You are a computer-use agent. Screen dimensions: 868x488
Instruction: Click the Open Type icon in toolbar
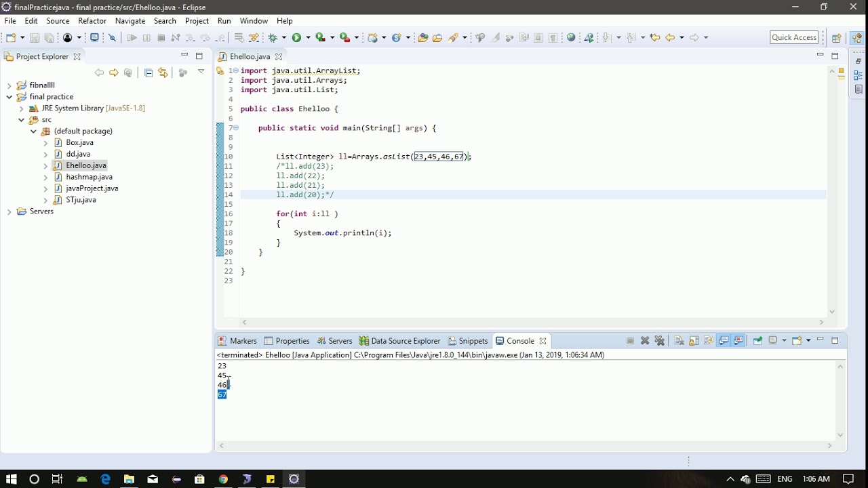[x=423, y=38]
